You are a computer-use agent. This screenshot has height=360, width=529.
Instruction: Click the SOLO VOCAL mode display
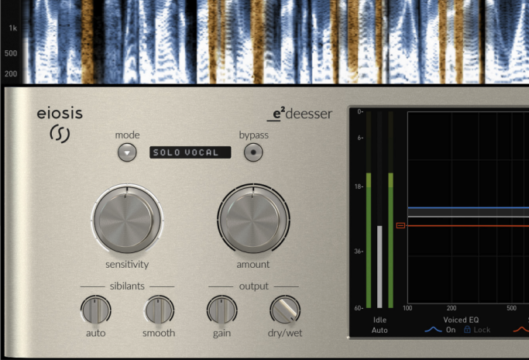pyautogui.click(x=190, y=153)
